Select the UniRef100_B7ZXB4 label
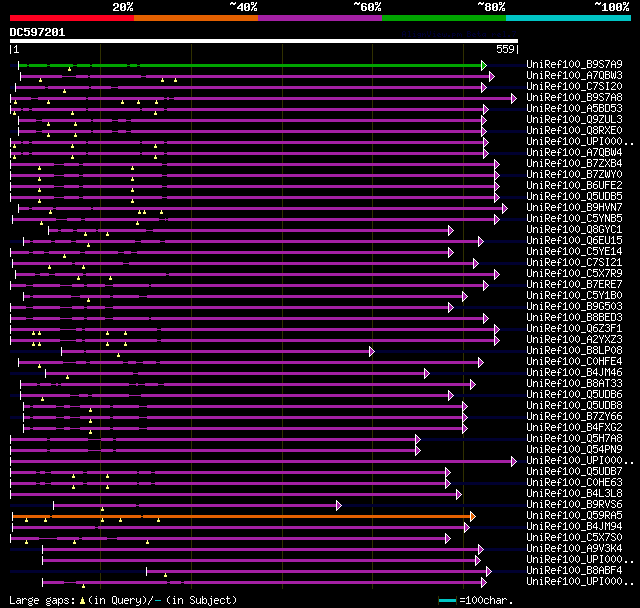 pos(574,163)
